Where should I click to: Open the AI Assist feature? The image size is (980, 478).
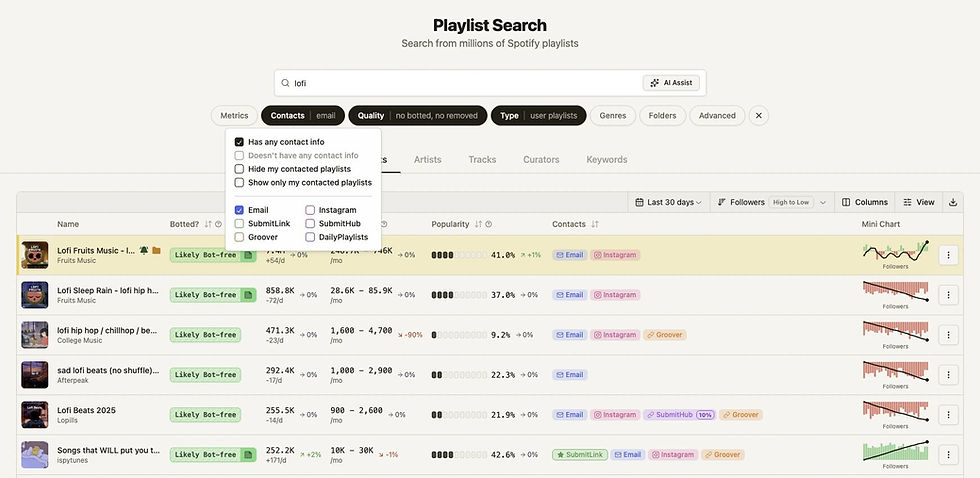point(671,83)
